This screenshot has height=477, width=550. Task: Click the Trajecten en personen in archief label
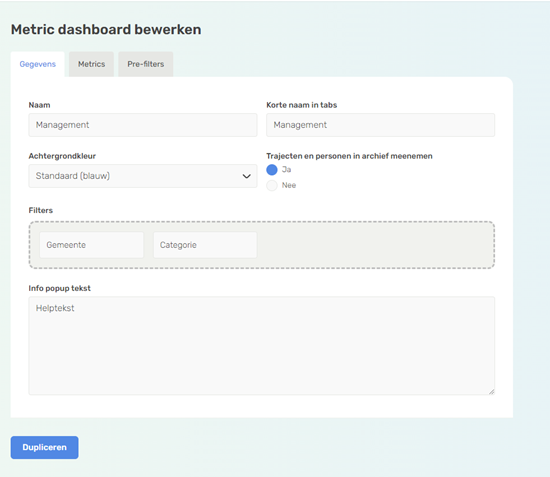point(349,156)
